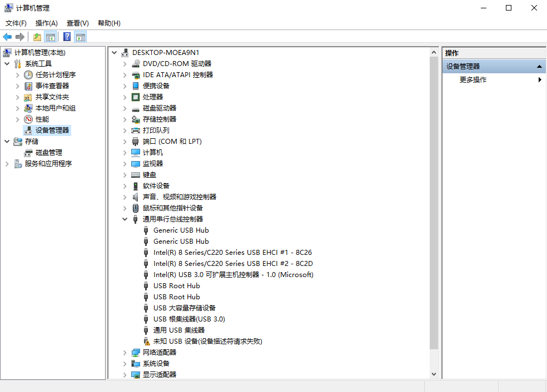Toggle the show/hide action pane button

pyautogui.click(x=81, y=37)
